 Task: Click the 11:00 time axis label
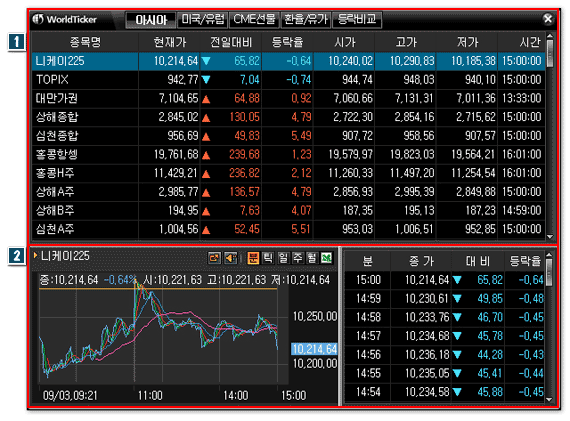[x=150, y=396]
